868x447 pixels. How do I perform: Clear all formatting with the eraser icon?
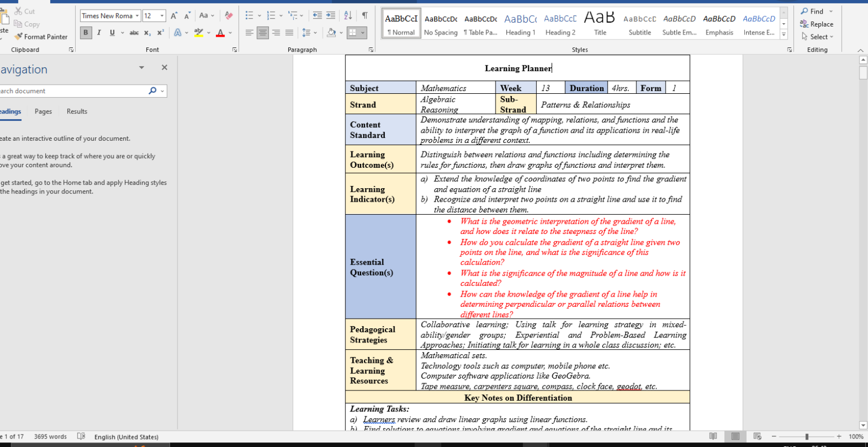228,16
